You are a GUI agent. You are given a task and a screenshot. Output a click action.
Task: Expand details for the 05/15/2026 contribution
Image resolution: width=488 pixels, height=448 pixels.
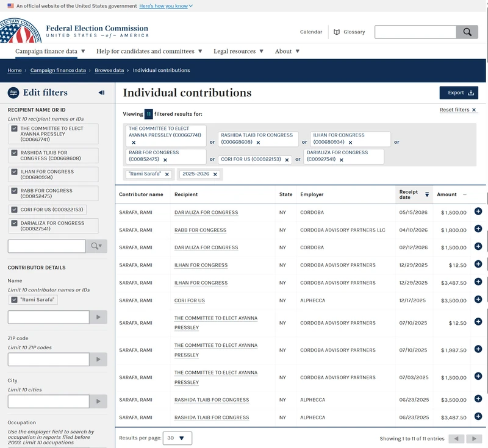pyautogui.click(x=478, y=212)
